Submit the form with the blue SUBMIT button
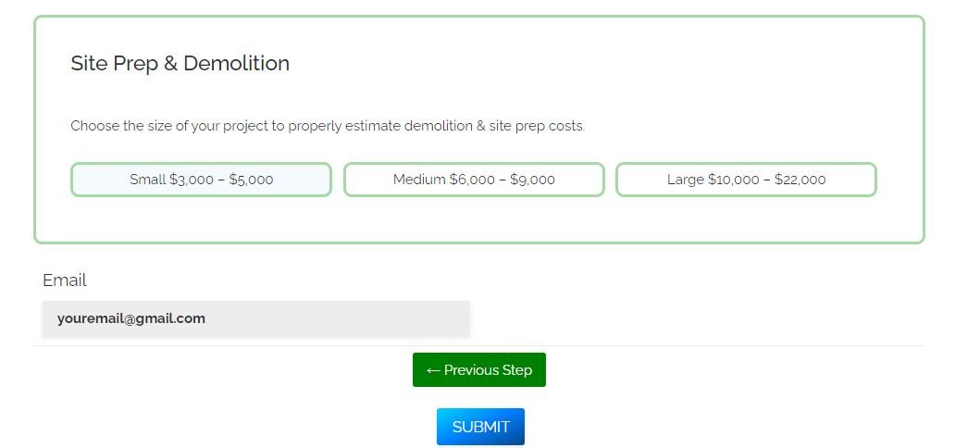980x448 pixels. pos(480,427)
